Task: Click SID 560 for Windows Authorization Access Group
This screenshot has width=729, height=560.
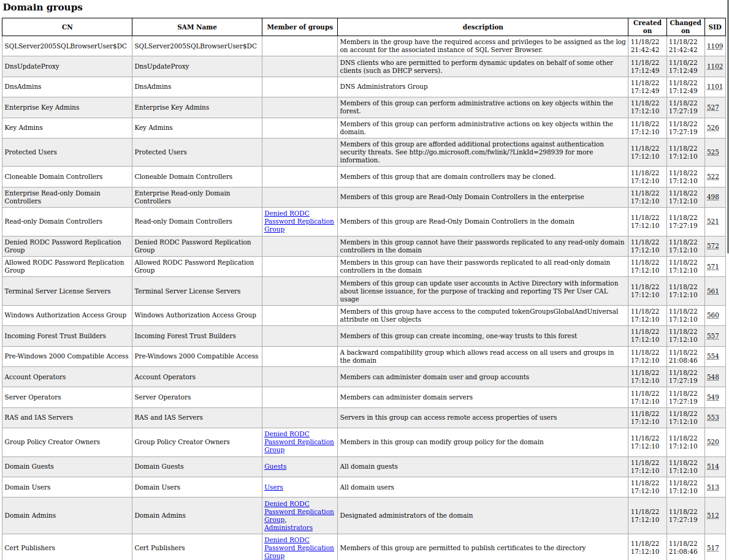Action: point(712,315)
